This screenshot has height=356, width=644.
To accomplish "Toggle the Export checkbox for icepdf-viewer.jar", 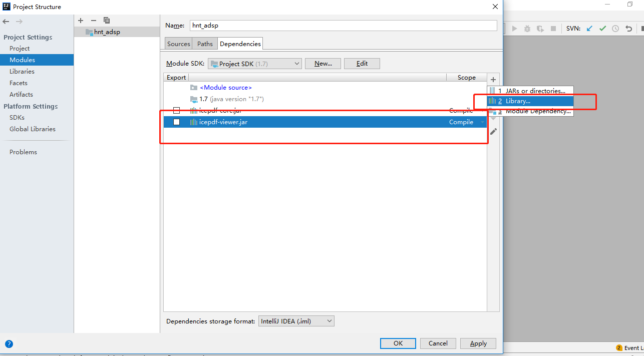I will pos(176,122).
